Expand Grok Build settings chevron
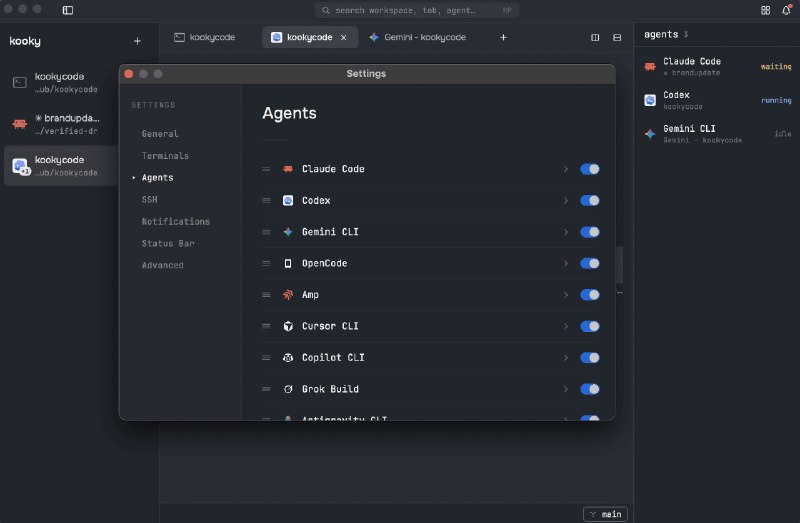The height and width of the screenshot is (523, 800). click(565, 389)
